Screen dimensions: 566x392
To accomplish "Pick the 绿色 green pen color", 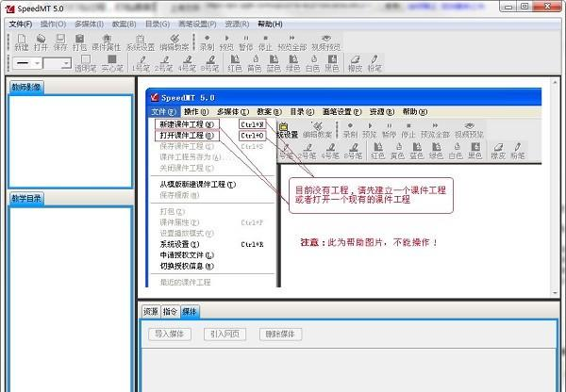I will pos(293,63).
